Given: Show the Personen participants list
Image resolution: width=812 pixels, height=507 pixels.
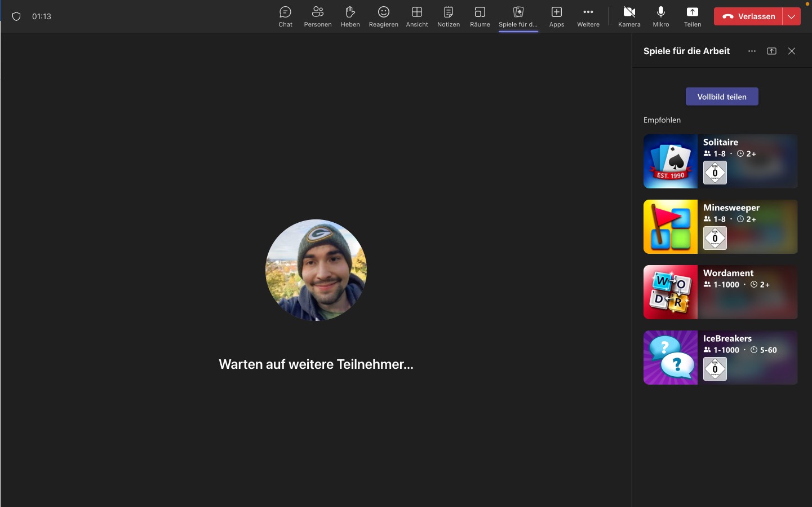Looking at the screenshot, I should pyautogui.click(x=317, y=16).
